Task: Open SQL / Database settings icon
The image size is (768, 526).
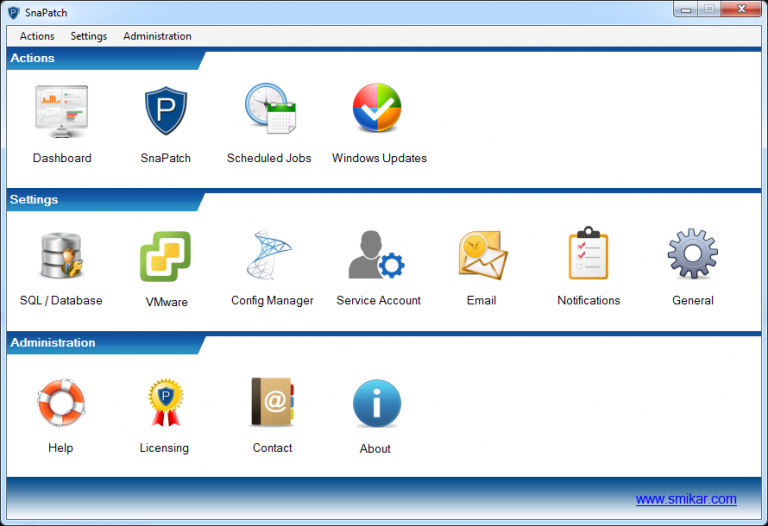Action: pyautogui.click(x=62, y=255)
